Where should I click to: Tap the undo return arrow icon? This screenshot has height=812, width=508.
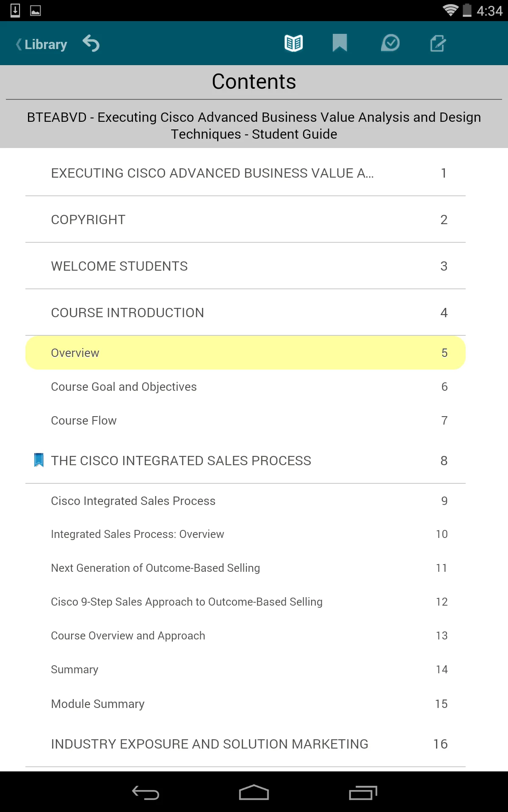click(x=91, y=43)
